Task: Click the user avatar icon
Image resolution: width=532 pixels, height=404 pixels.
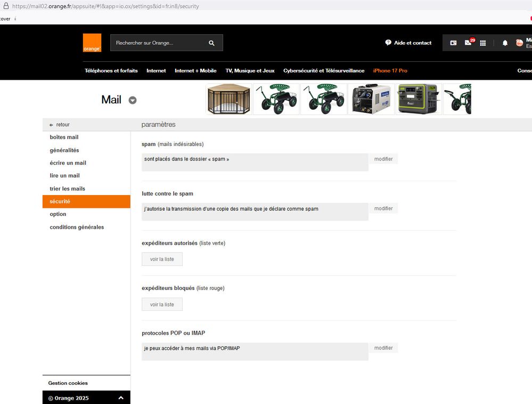Action: (x=519, y=43)
